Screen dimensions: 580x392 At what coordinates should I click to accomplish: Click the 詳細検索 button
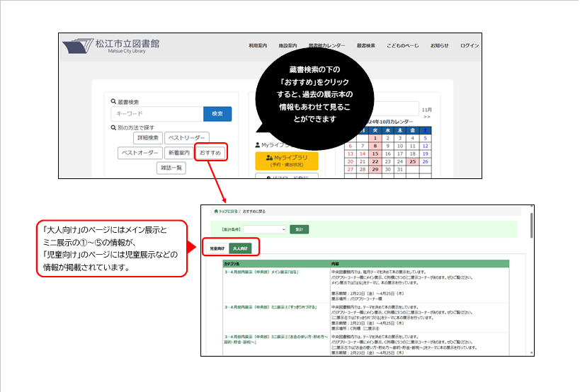(148, 138)
